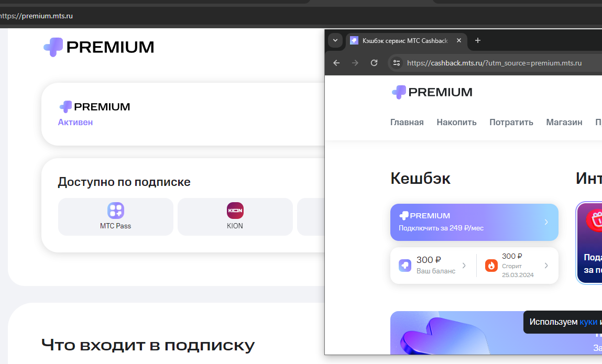Screen dimensions: 602x364
Task: Click the PREMIUM logo on cashback page
Action: pos(432,92)
